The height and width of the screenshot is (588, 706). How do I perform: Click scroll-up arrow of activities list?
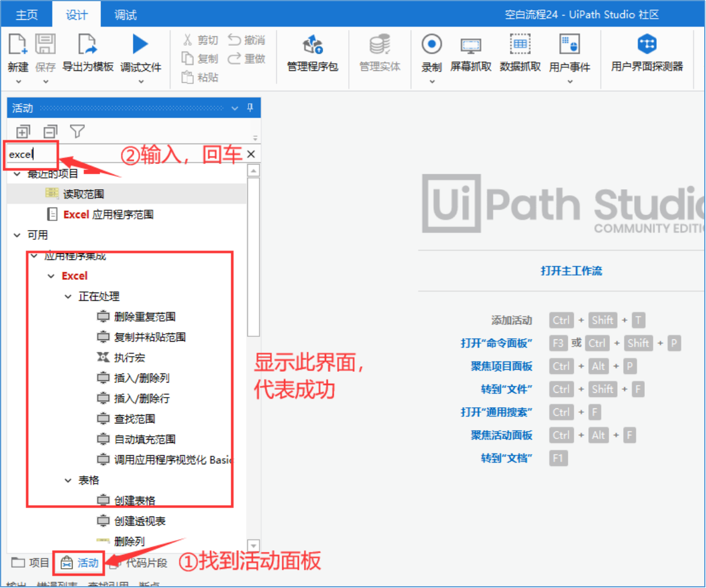click(253, 171)
